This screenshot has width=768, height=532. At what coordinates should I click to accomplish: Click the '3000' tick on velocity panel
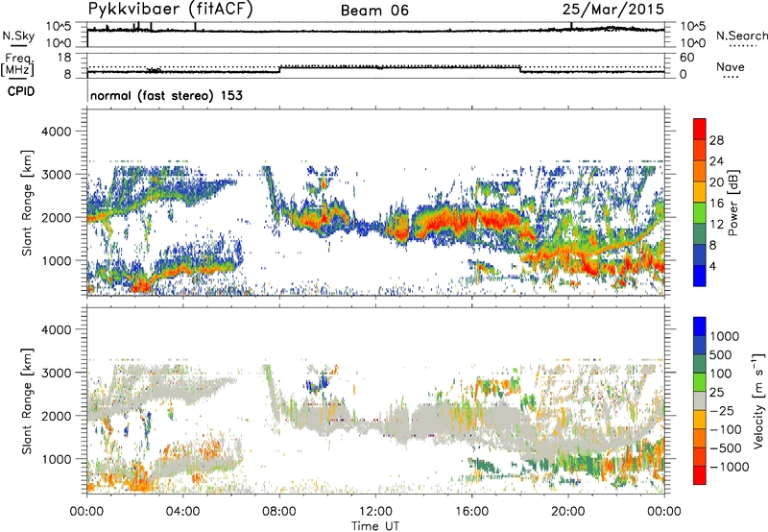point(56,373)
